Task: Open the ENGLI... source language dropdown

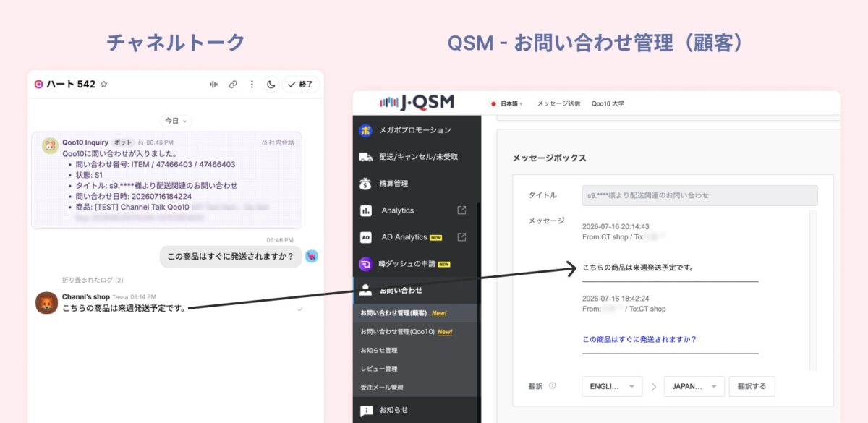Action: (612, 386)
